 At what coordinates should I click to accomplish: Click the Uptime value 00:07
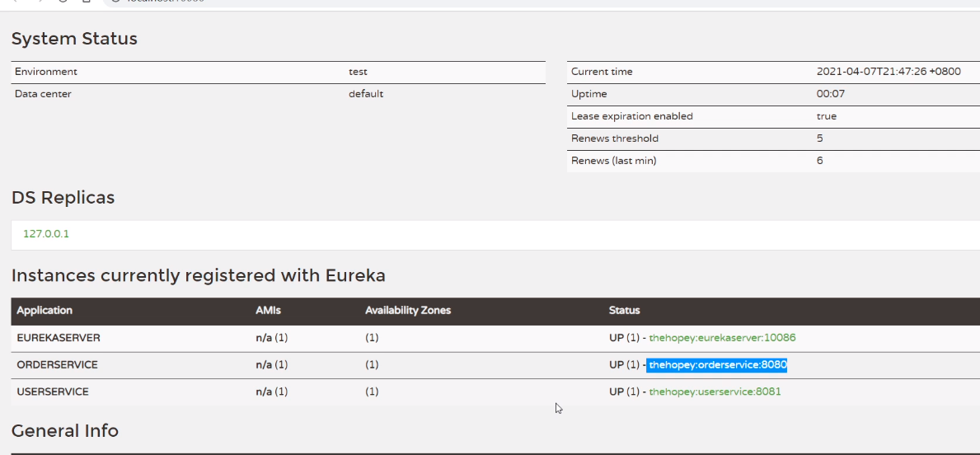click(830, 94)
